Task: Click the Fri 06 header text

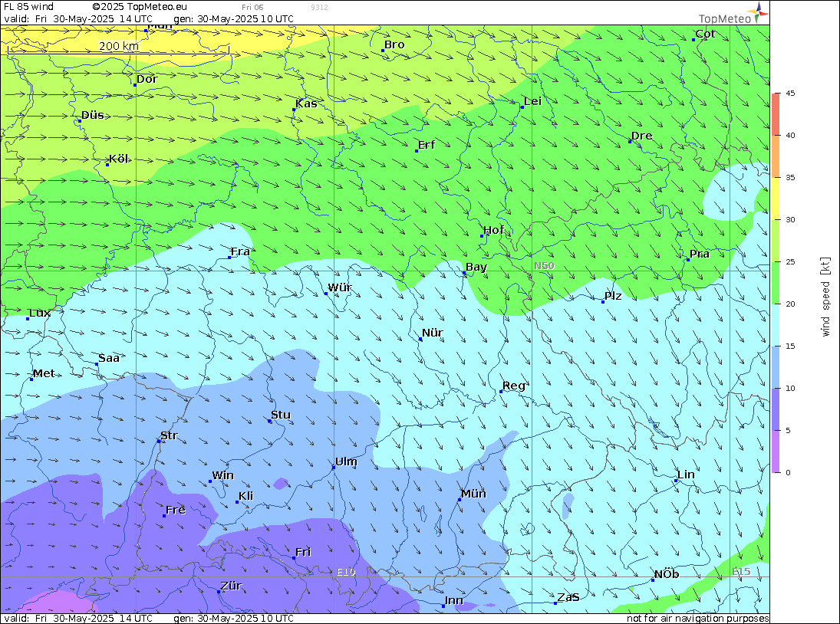Action: pos(252,7)
